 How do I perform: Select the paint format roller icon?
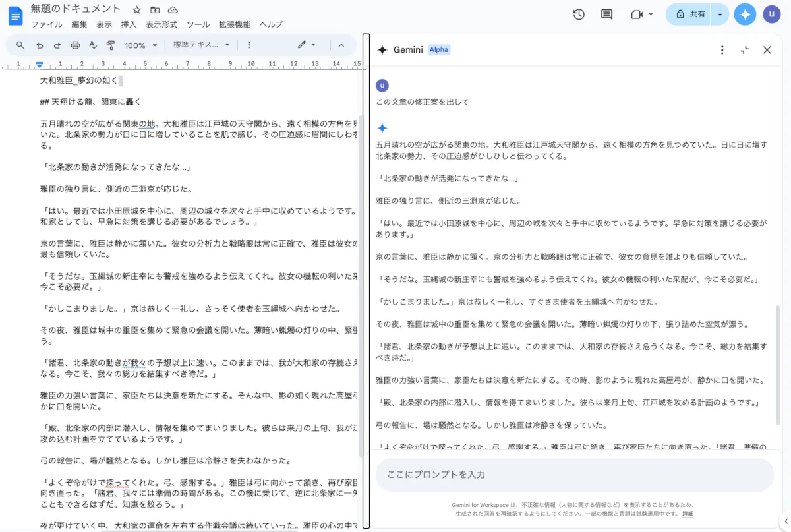pos(110,45)
